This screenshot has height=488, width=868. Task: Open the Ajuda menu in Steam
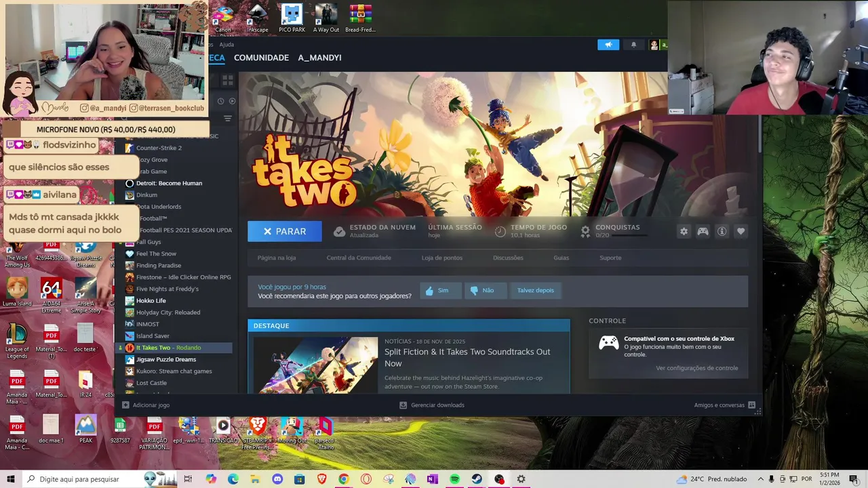click(x=226, y=45)
